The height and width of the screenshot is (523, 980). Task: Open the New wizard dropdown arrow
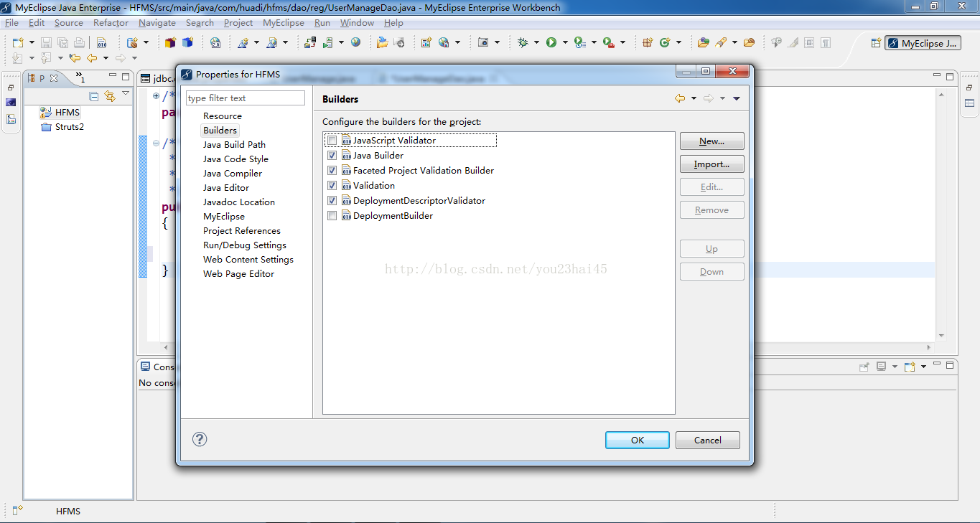[30, 43]
